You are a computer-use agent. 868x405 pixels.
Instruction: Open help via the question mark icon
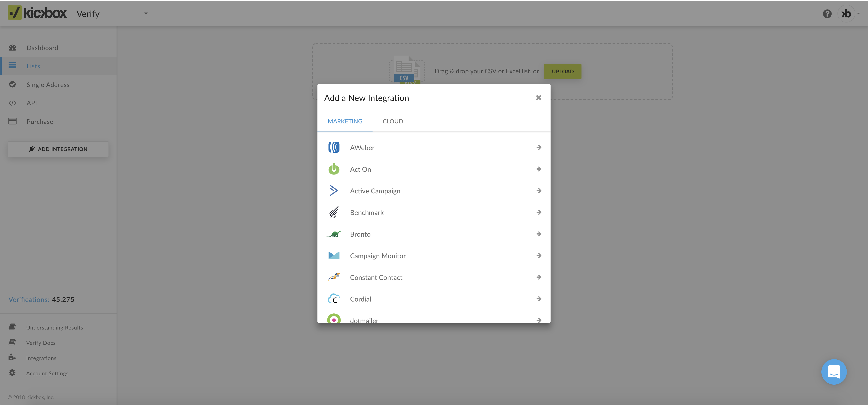pyautogui.click(x=827, y=14)
